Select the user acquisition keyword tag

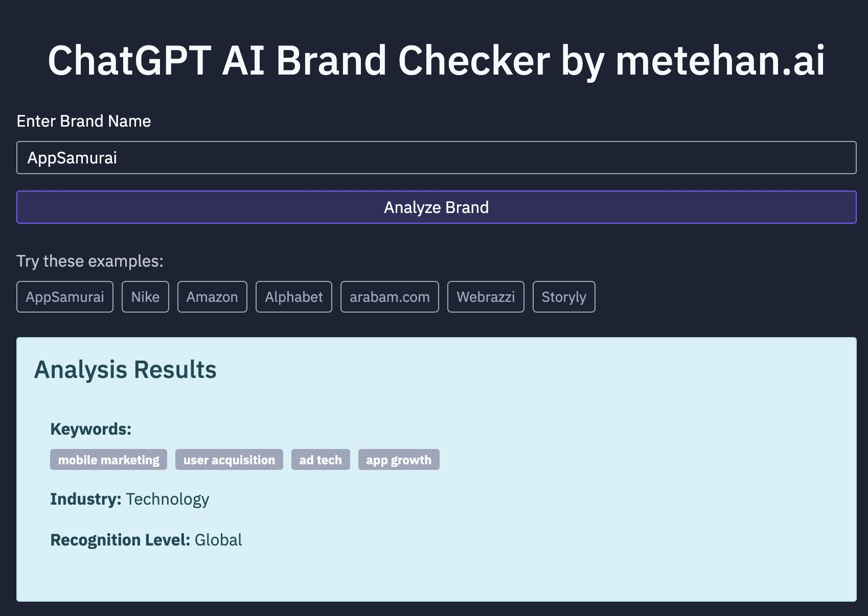pyautogui.click(x=229, y=460)
